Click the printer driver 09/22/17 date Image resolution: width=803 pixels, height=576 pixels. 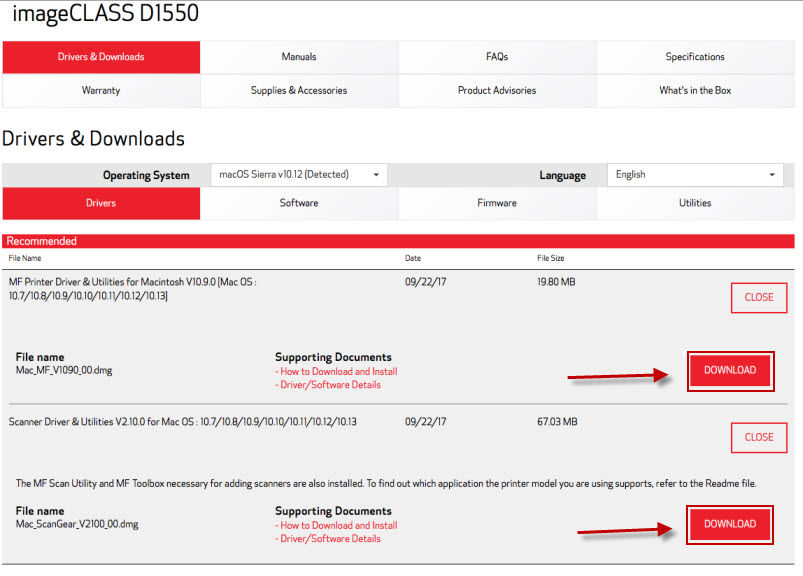pyautogui.click(x=426, y=282)
